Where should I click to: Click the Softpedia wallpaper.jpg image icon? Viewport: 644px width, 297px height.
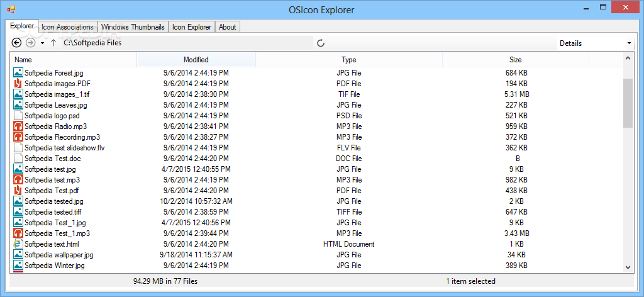click(18, 254)
